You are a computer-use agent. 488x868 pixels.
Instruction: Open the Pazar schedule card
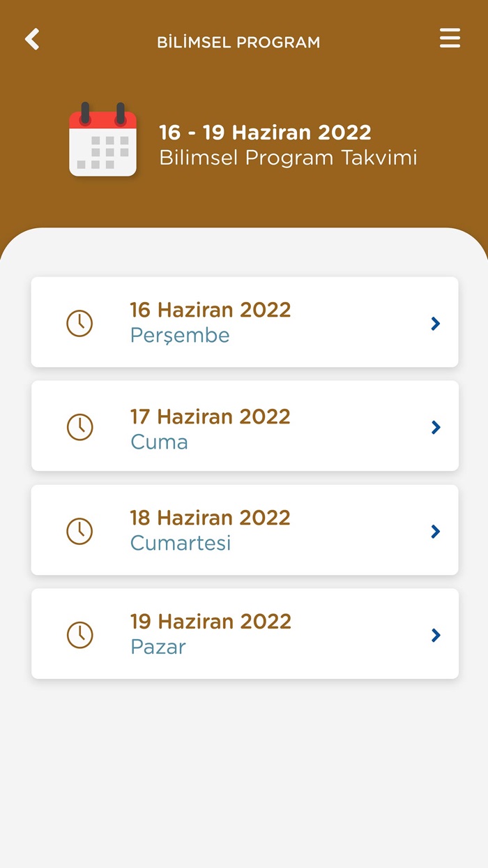click(244, 634)
